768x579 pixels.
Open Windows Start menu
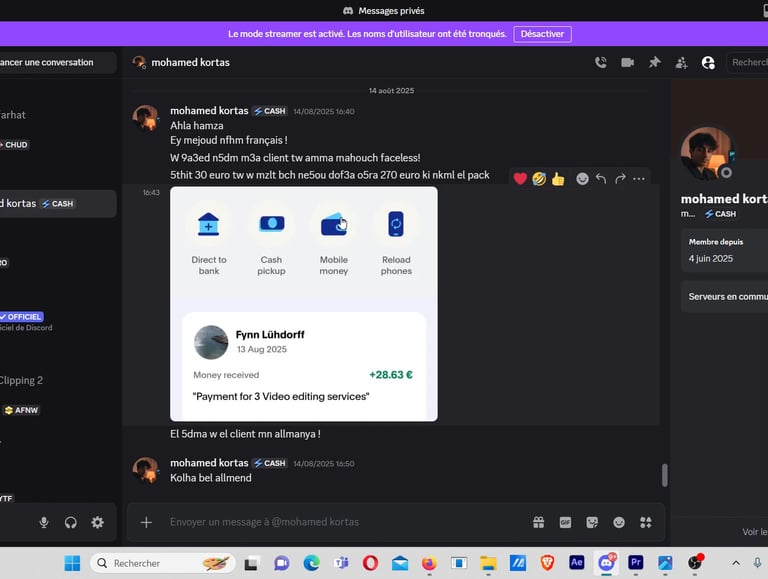[72, 563]
